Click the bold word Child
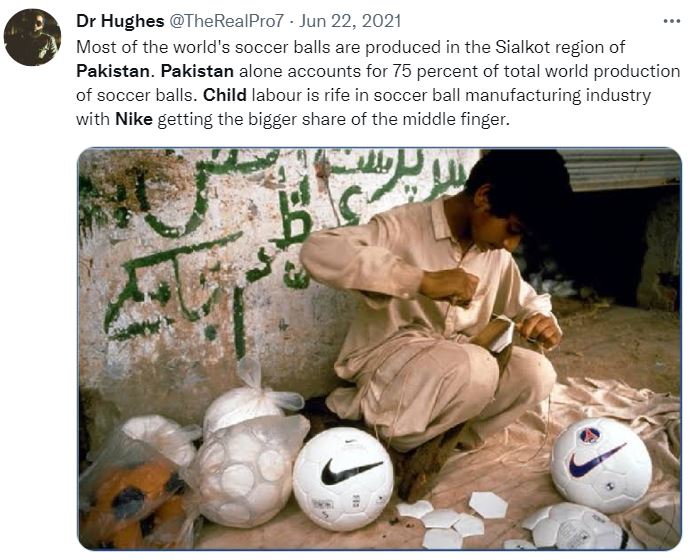699x560 pixels. tap(225, 95)
